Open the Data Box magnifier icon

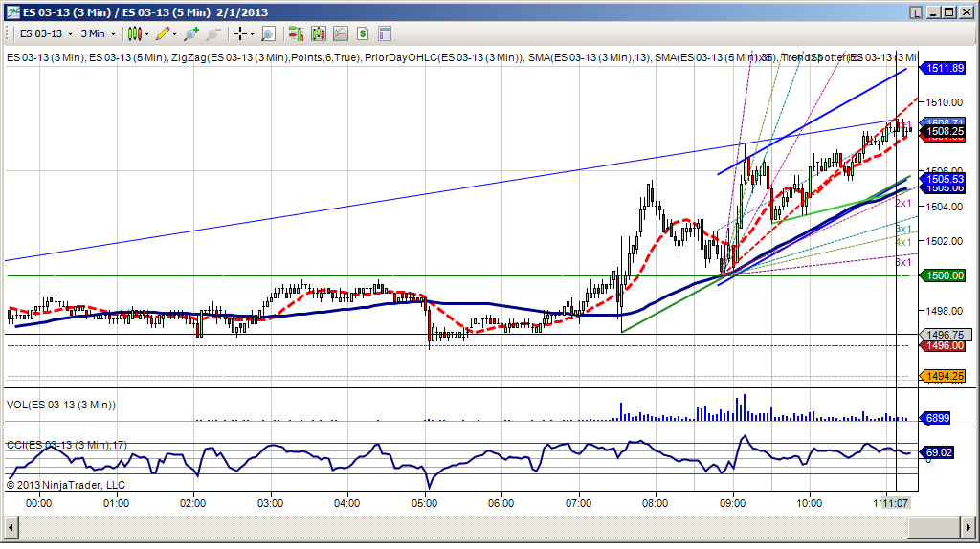268,33
